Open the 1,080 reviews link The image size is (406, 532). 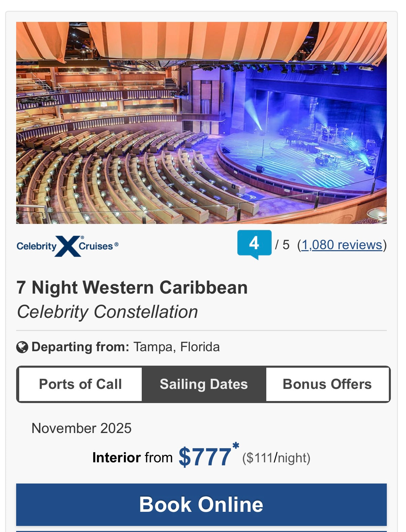341,245
